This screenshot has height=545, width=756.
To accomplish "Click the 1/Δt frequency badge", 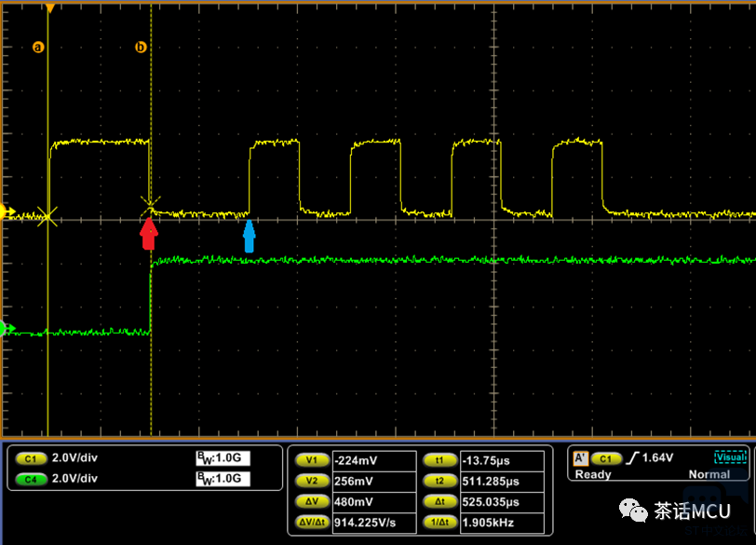I will point(436,524).
